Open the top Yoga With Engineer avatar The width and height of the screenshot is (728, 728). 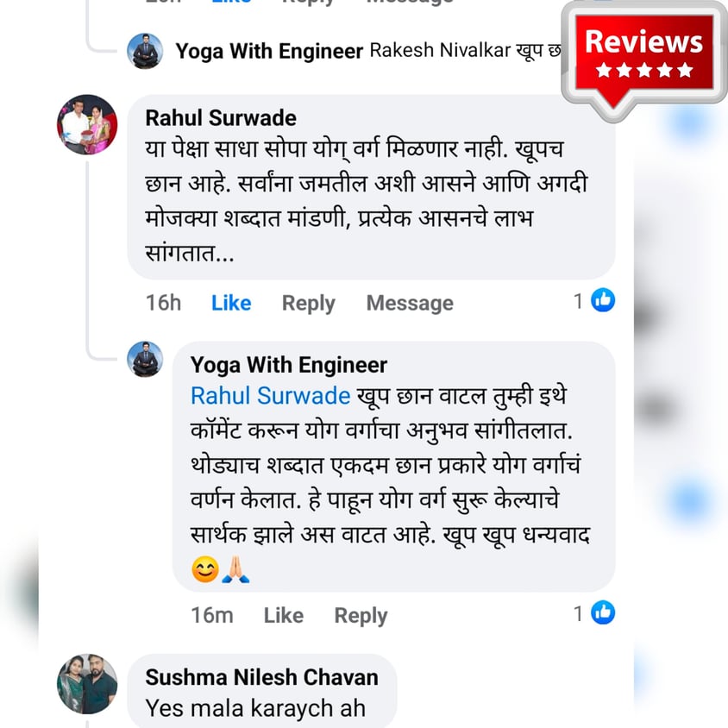click(x=145, y=51)
